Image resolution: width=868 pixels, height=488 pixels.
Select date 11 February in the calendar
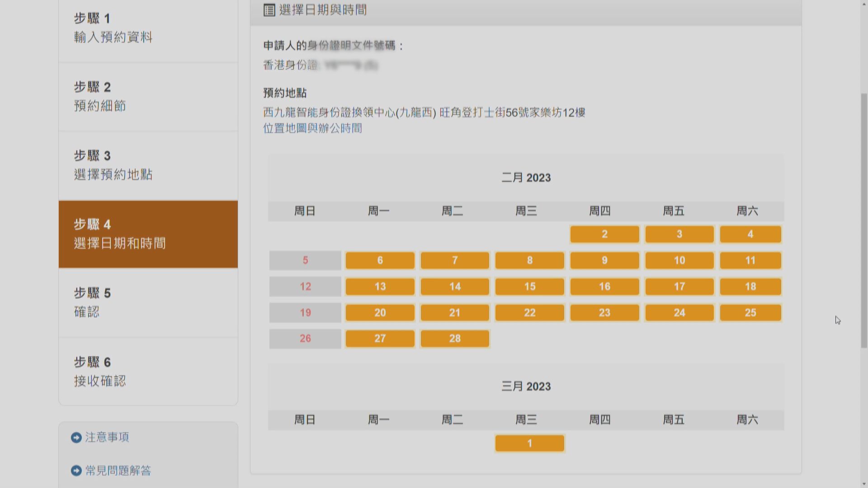point(750,260)
